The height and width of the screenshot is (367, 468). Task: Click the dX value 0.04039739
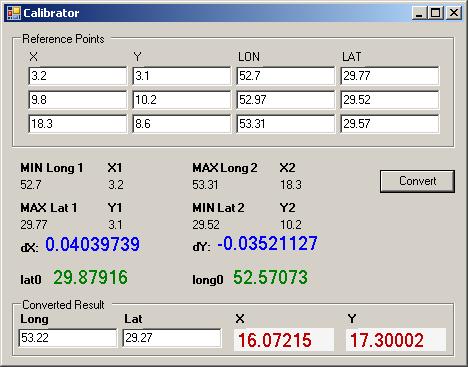click(92, 244)
